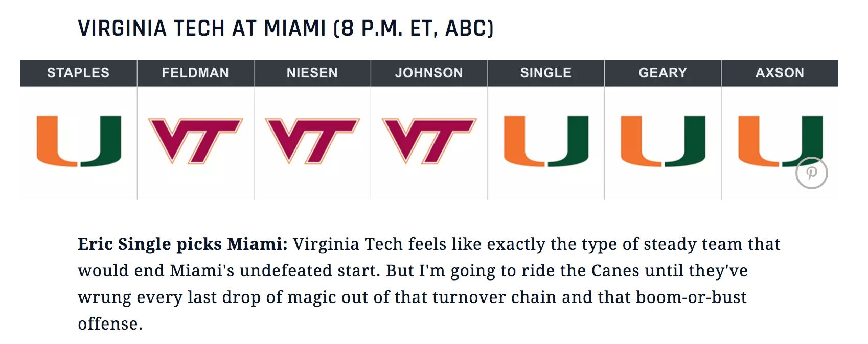Click the bold 'Eric Single picks Miami' text
This screenshot has height=344, width=868.
pos(182,244)
